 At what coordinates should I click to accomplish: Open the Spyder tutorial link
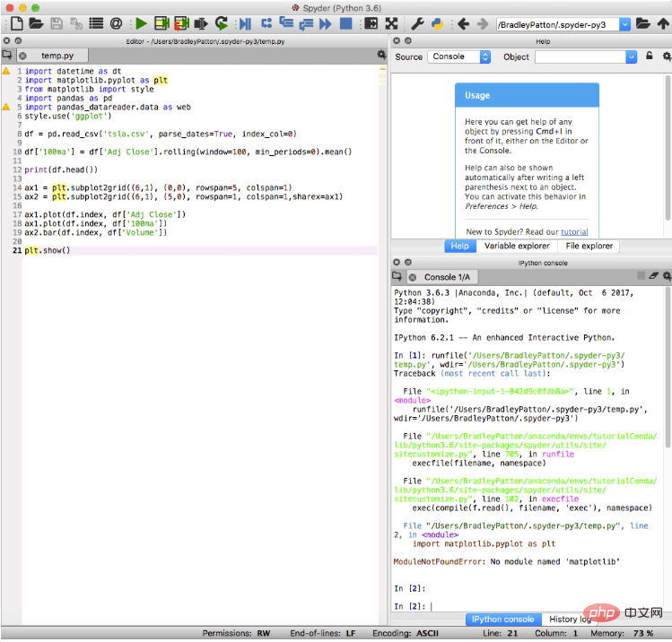[574, 231]
